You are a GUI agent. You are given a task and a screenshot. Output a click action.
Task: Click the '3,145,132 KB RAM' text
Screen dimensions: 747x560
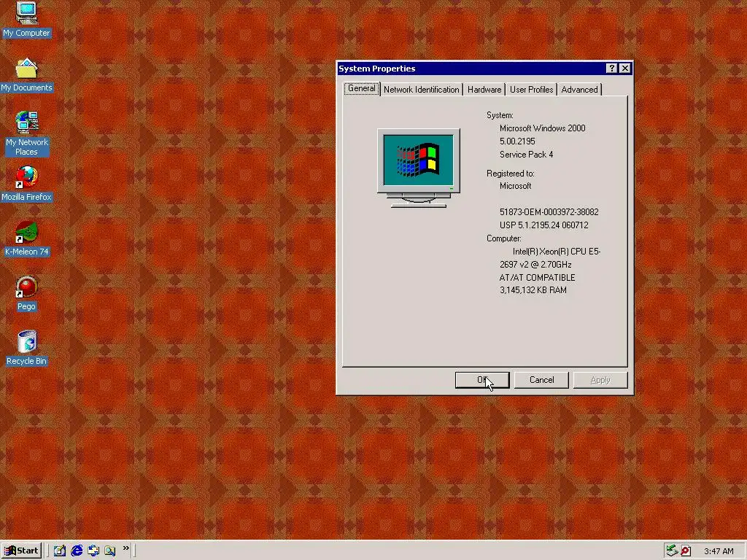(x=533, y=290)
